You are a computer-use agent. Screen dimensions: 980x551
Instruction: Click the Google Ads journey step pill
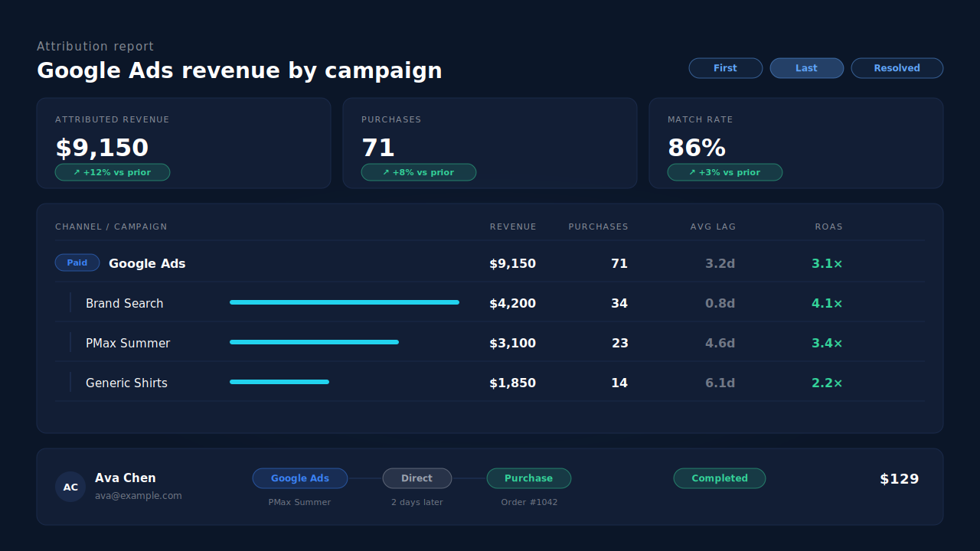pyautogui.click(x=300, y=478)
